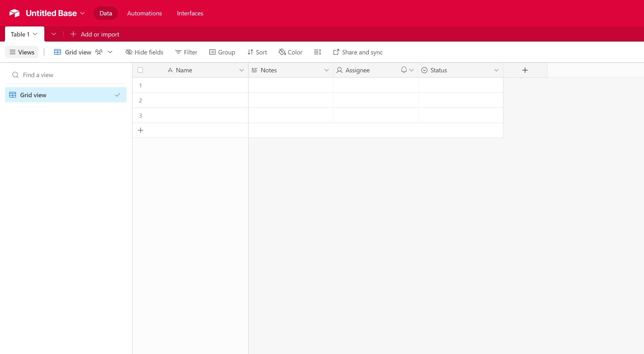The image size is (644, 354).
Task: Open the Filter options
Action: [186, 52]
